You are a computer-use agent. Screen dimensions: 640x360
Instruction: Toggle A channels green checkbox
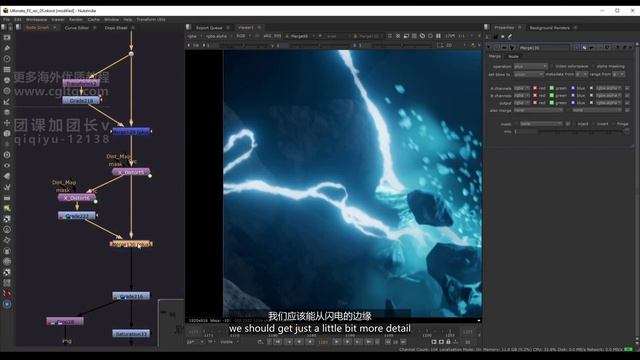[551, 88]
